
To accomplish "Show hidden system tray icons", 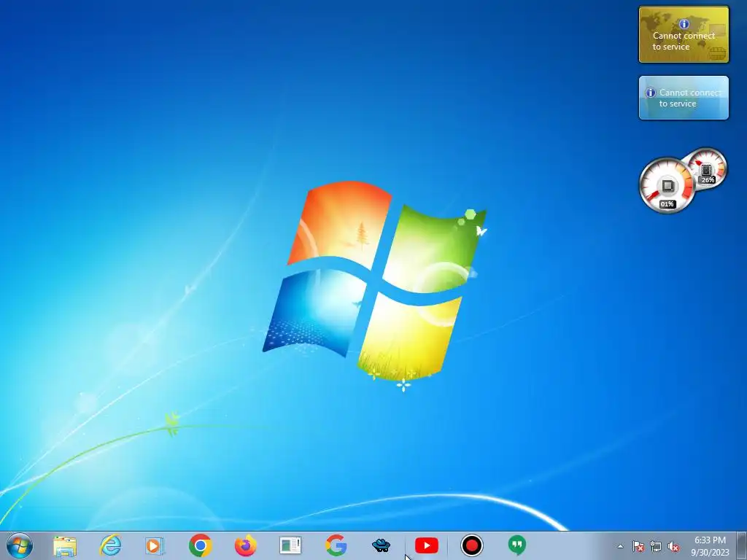I will pyautogui.click(x=620, y=546).
